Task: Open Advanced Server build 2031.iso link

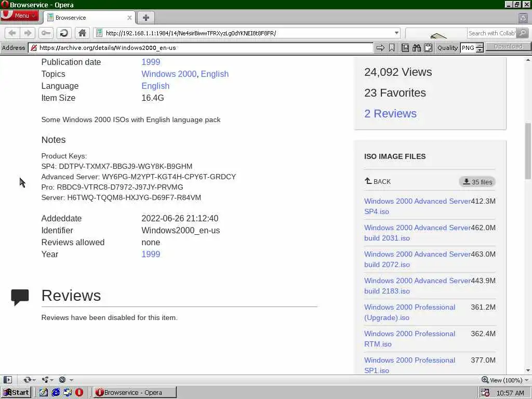Action: coord(417,233)
